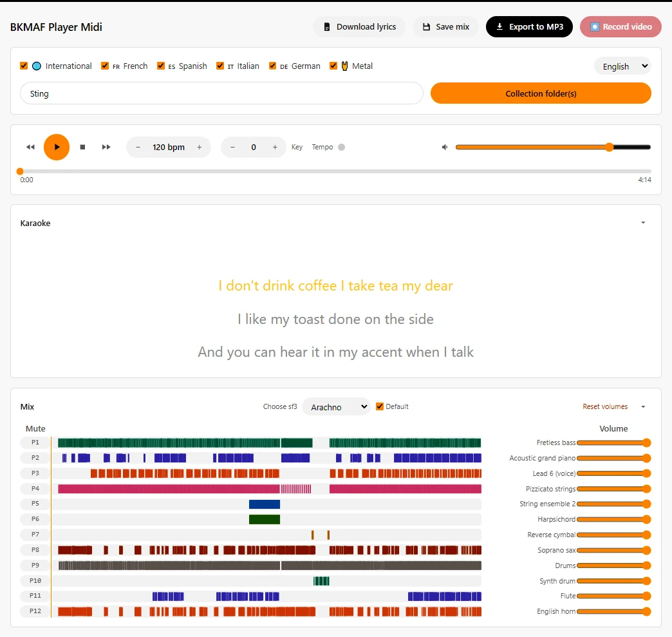Lower the key with the minus stepper
The height and width of the screenshot is (637, 672).
click(232, 147)
